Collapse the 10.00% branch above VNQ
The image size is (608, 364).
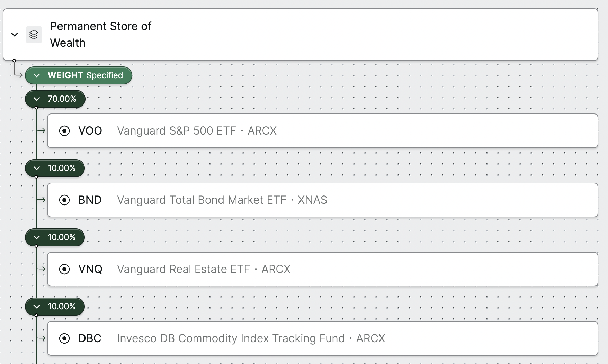[x=37, y=237]
